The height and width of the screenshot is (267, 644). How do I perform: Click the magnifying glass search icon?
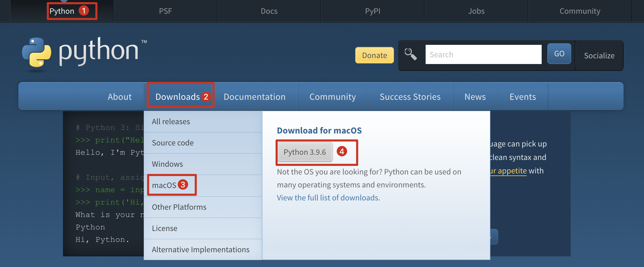pyautogui.click(x=411, y=54)
